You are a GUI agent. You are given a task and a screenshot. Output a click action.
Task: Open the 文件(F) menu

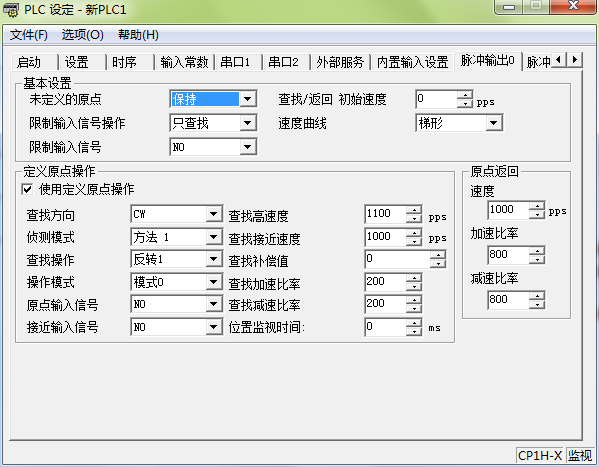[x=29, y=35]
